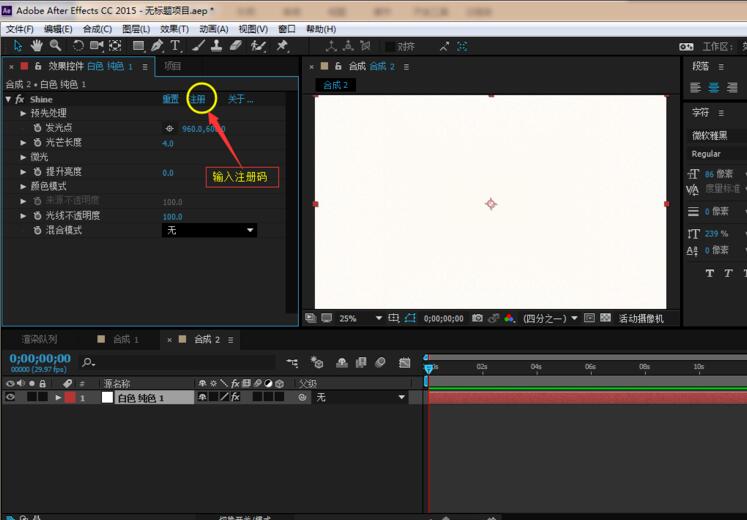Select the Zoom magnifier tool
Image resolution: width=747 pixels, height=520 pixels.
coord(56,46)
